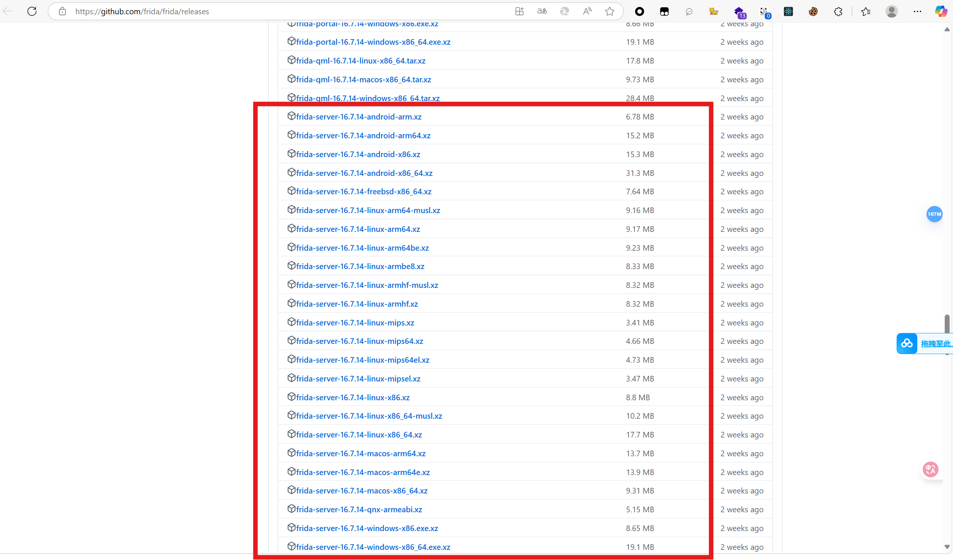Download frida-server-16.7.14-linux-arm64-musl.xz
Image resolution: width=953 pixels, height=560 pixels.
(368, 210)
